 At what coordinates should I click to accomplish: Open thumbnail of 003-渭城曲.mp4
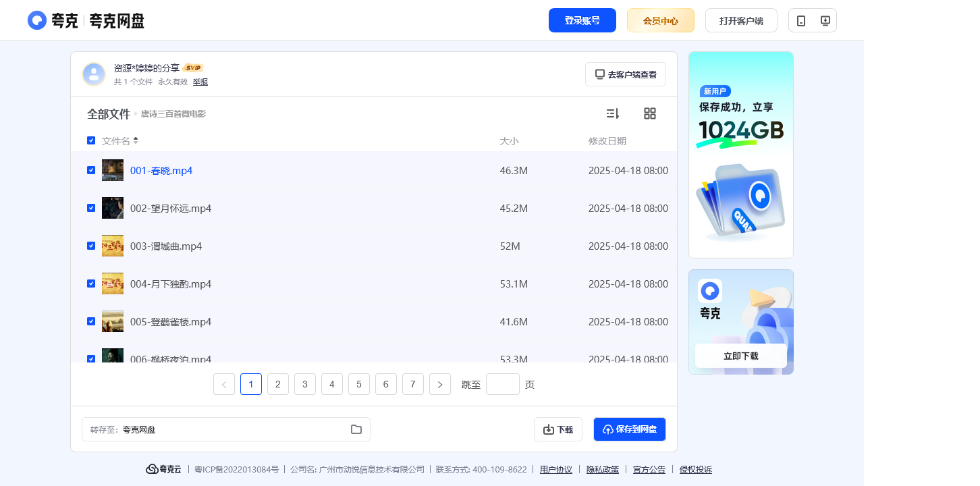point(113,246)
